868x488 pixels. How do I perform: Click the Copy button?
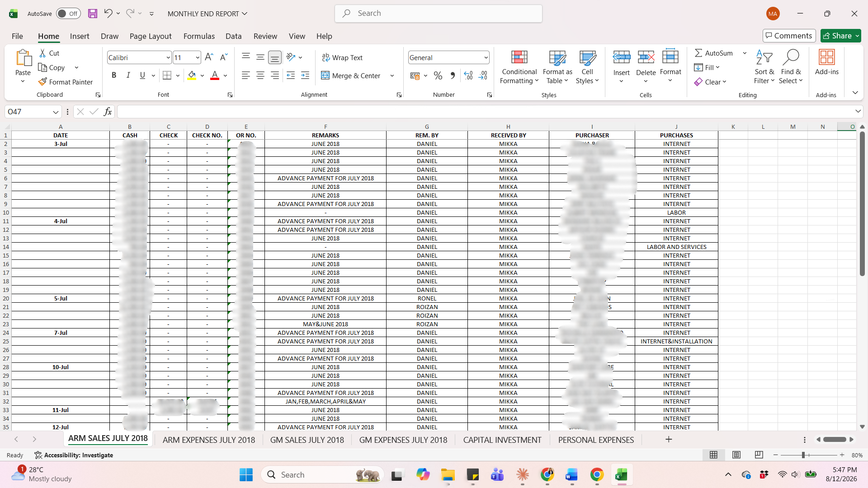[52, 67]
